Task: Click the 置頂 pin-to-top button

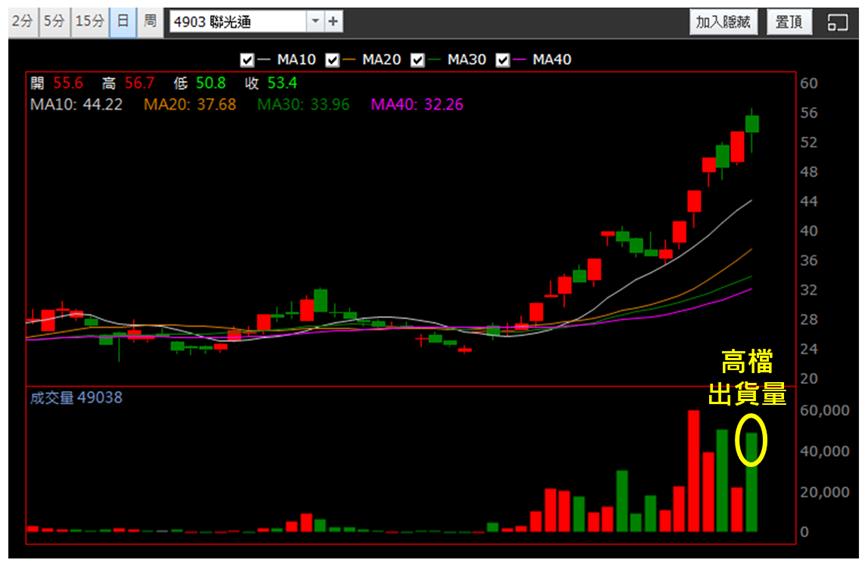Action: point(789,22)
